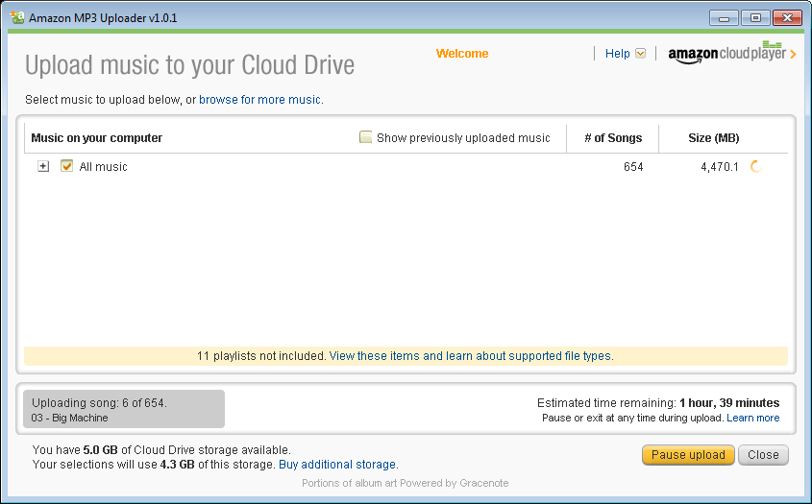The image size is (812, 504).
Task: Open the Help dropdown arrow
Action: (x=641, y=54)
